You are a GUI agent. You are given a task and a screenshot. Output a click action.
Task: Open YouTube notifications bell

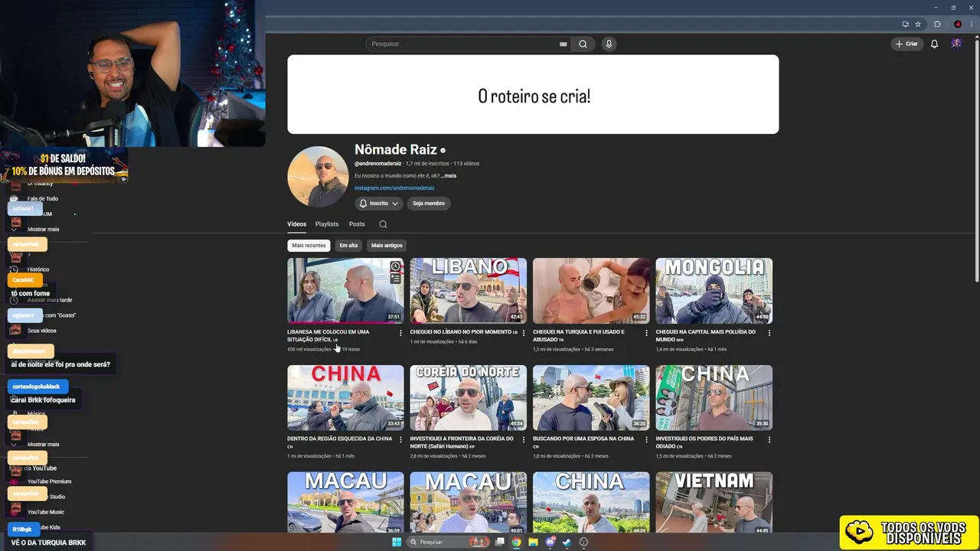click(x=934, y=44)
